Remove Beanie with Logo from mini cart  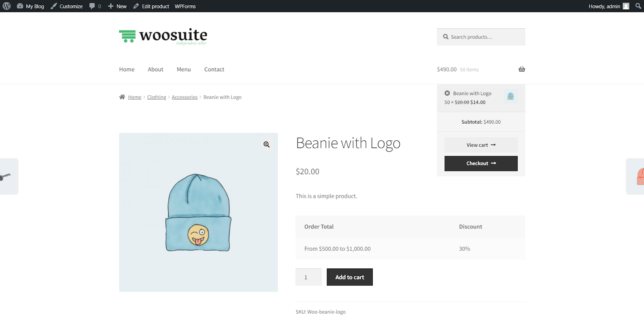447,93
